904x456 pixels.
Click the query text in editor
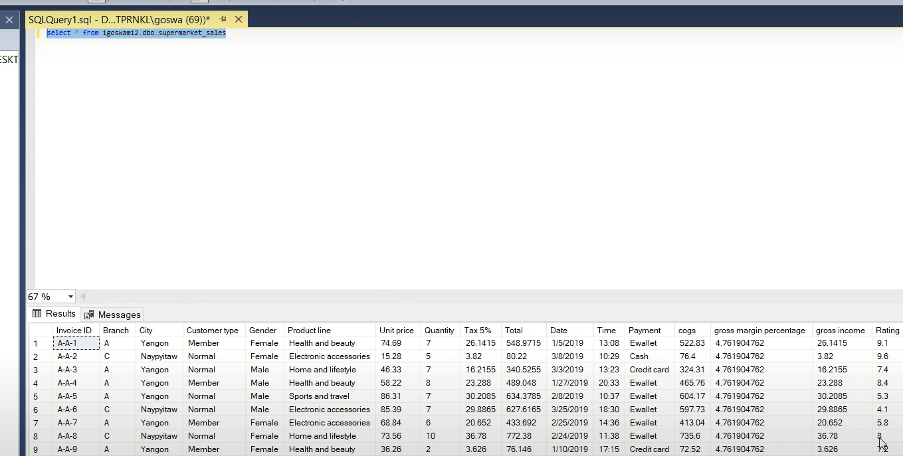(136, 34)
